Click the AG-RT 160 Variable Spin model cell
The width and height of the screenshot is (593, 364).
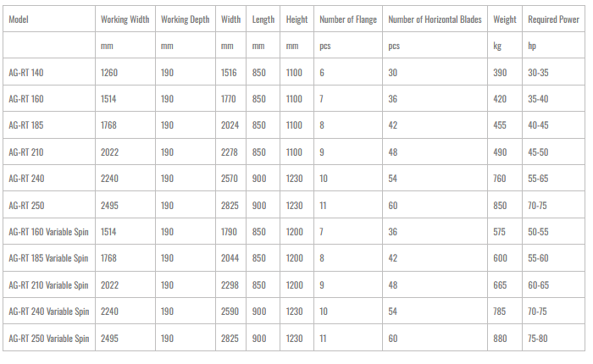coord(48,231)
